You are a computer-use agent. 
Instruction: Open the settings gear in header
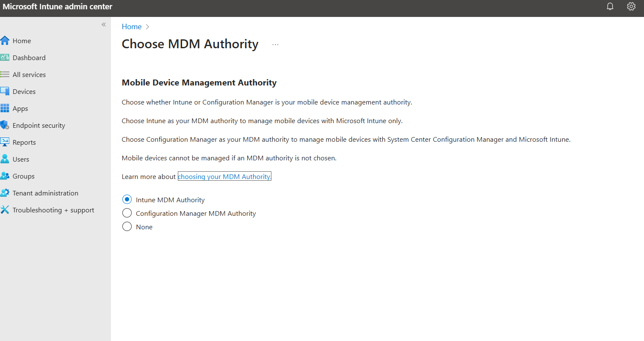click(631, 6)
